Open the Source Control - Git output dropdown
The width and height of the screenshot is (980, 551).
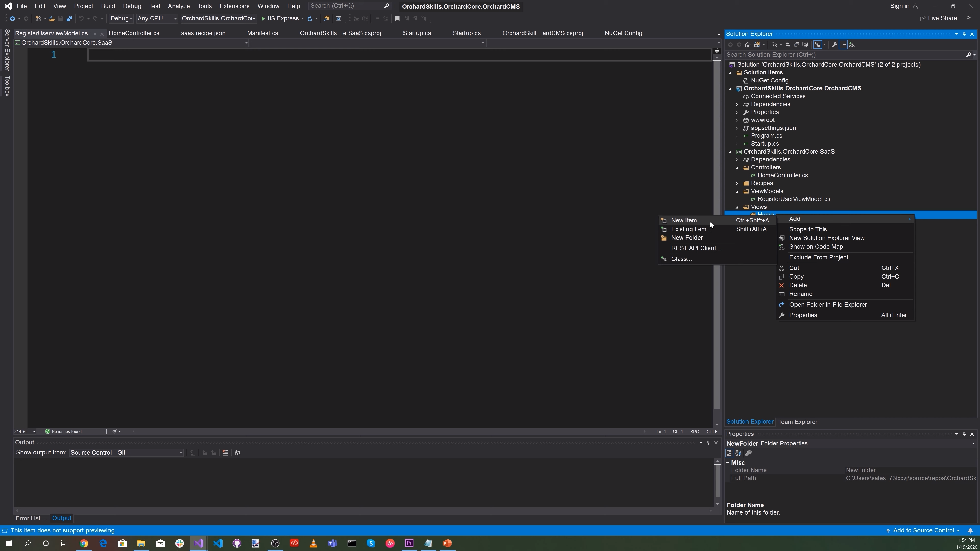[x=126, y=453]
